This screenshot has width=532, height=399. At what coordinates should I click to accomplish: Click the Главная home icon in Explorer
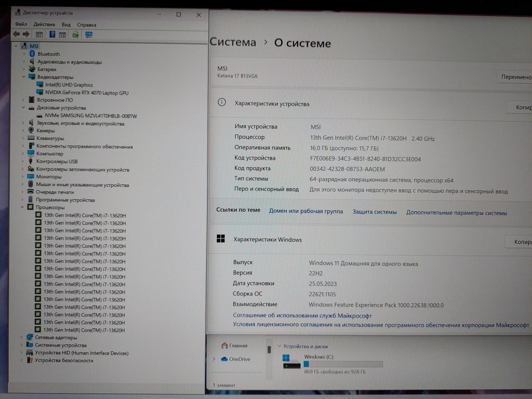(x=224, y=345)
